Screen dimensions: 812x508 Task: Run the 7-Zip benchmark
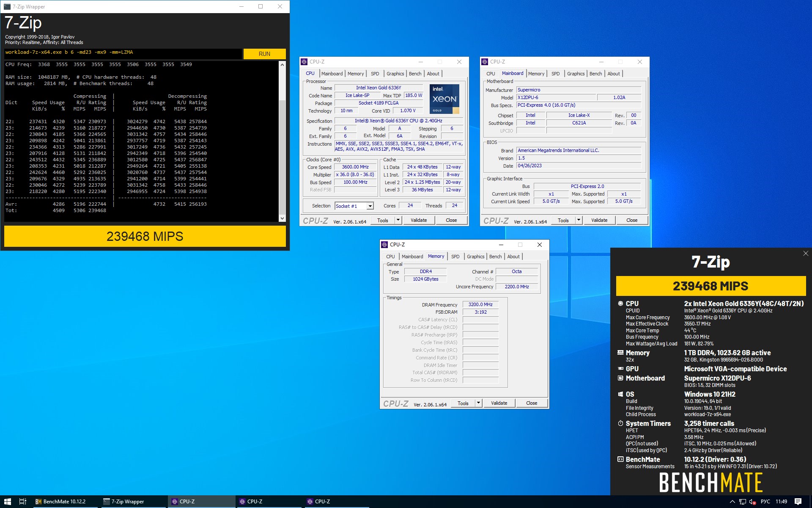(264, 54)
